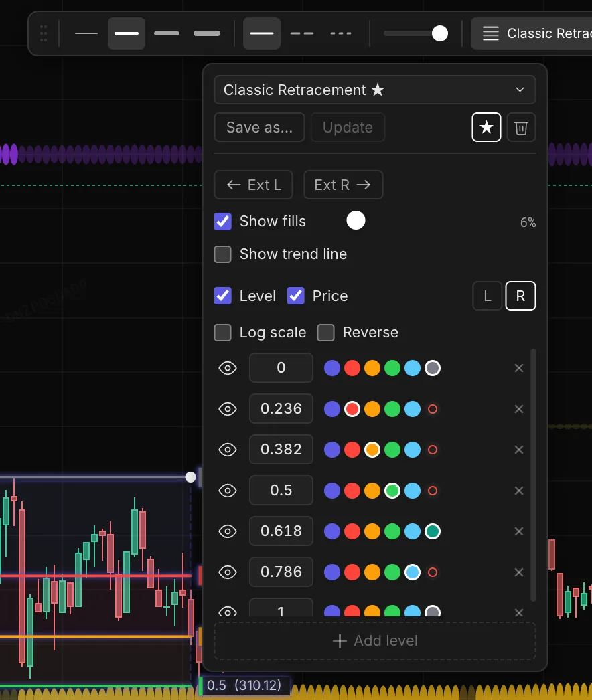Click the 0.382 level value field
The width and height of the screenshot is (592, 700).
pos(281,449)
